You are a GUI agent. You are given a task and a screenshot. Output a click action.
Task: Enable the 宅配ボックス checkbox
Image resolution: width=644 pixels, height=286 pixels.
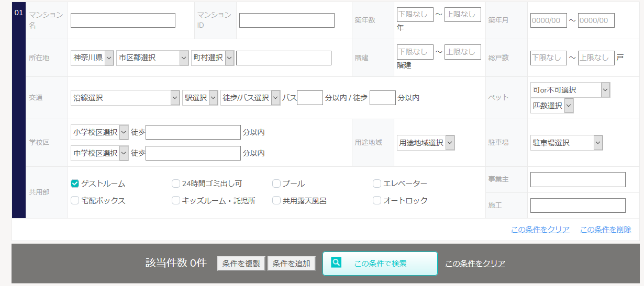pos(75,200)
